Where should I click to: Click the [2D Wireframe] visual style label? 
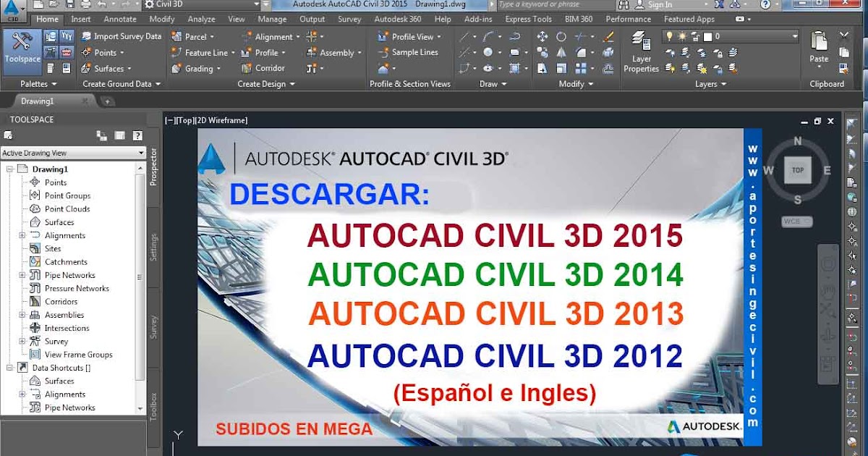coord(221,120)
